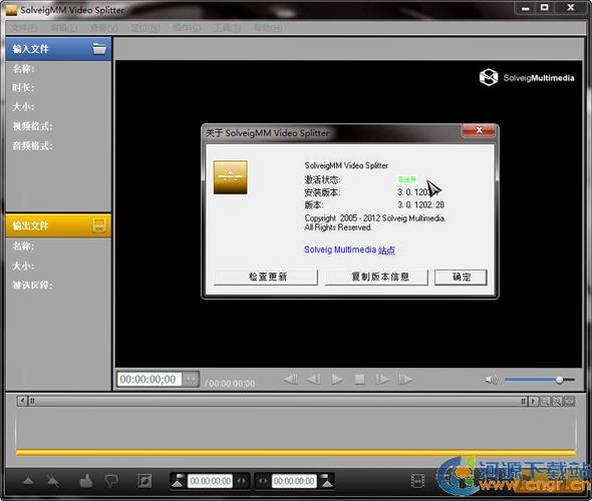Open input file with folder icon

[99, 49]
